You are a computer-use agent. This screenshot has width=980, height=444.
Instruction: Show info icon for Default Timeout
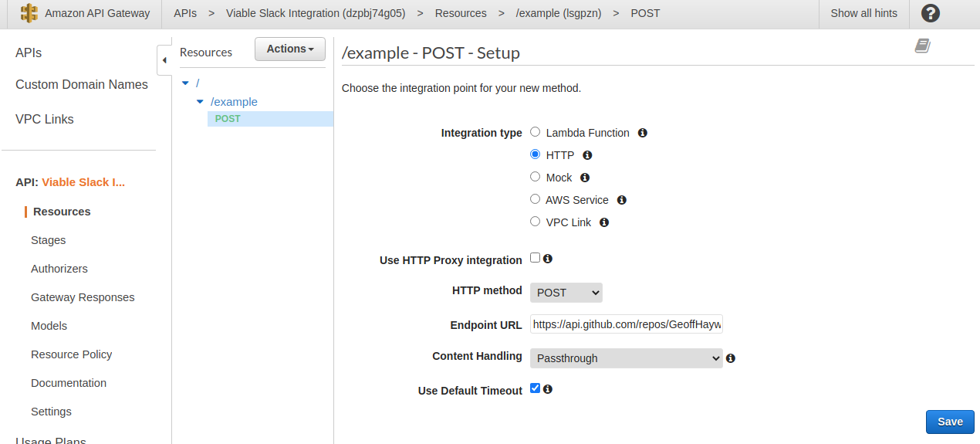tap(548, 389)
